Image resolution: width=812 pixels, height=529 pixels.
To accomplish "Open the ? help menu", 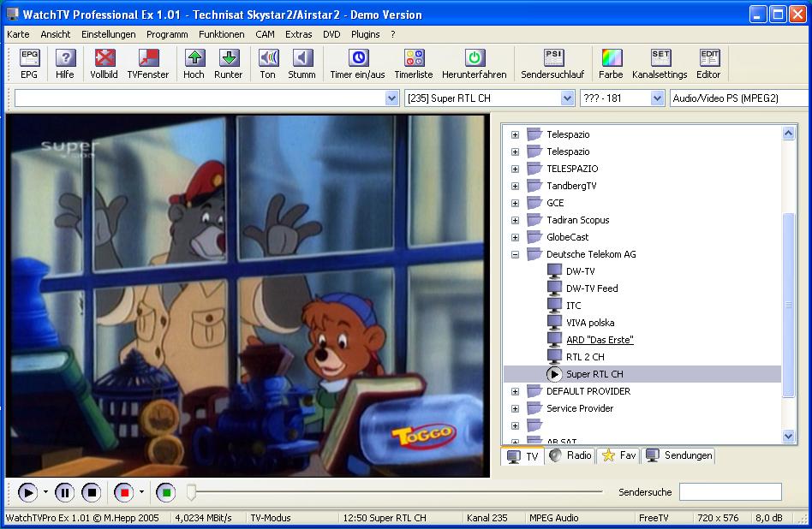I will 393,34.
